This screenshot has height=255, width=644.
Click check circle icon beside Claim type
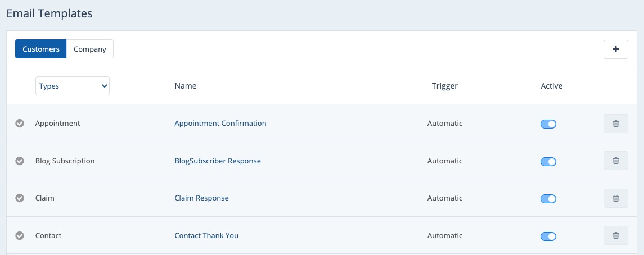point(20,198)
